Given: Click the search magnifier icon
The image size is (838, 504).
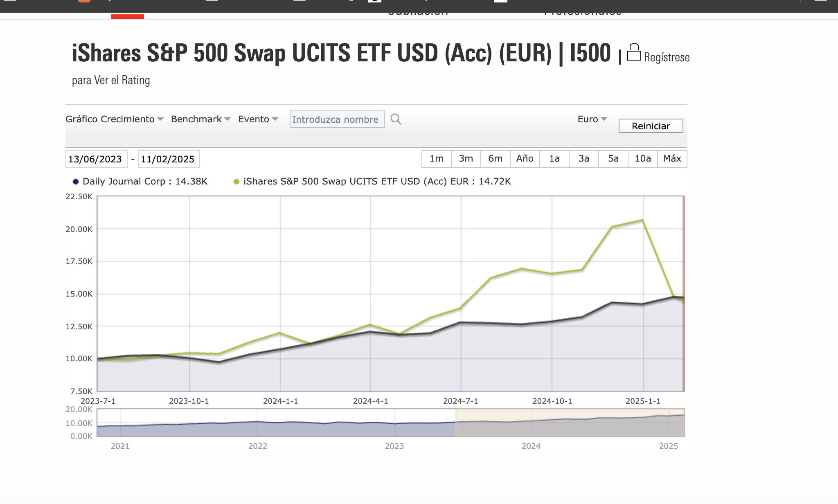Looking at the screenshot, I should pos(396,119).
